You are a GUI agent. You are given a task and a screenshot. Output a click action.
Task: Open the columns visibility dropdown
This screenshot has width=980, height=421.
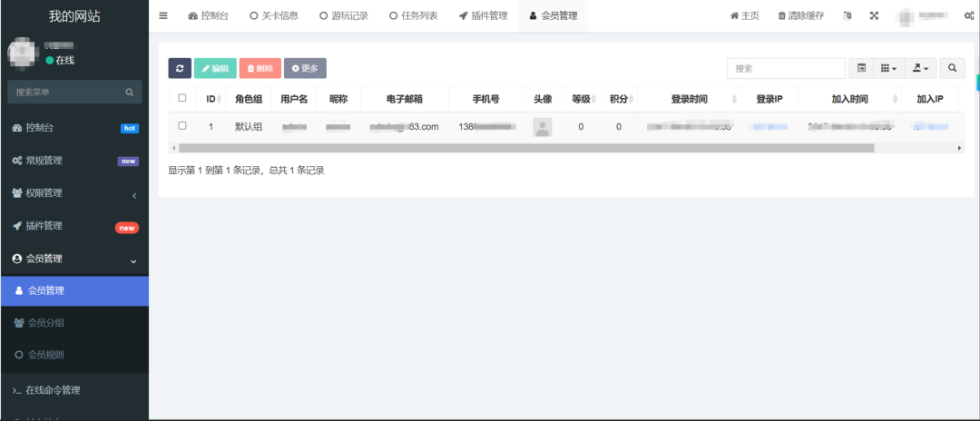[x=888, y=68]
